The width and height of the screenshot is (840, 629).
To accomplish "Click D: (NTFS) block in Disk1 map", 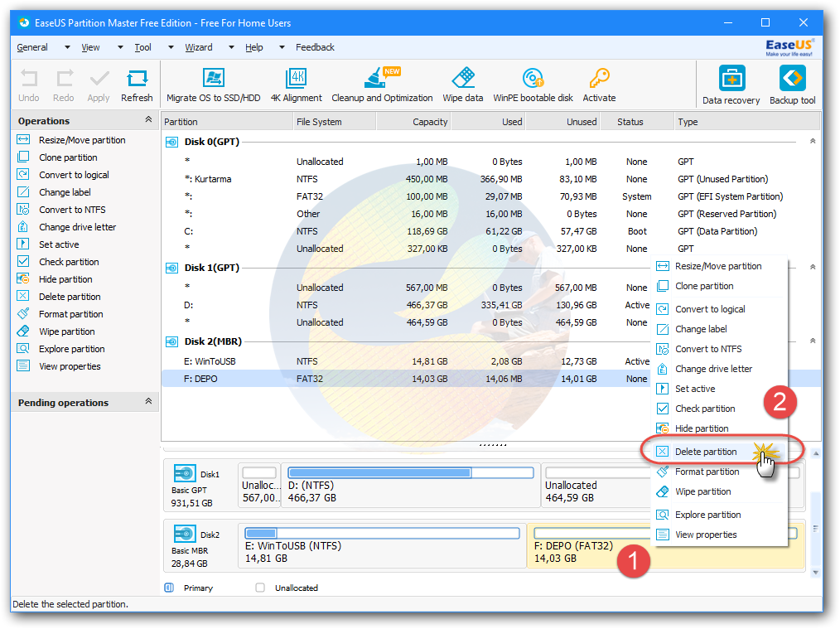I will pos(411,486).
